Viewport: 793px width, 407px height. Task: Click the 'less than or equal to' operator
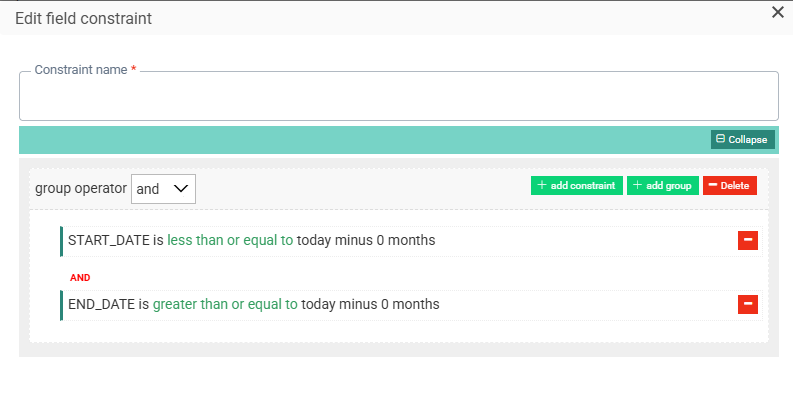(x=230, y=240)
